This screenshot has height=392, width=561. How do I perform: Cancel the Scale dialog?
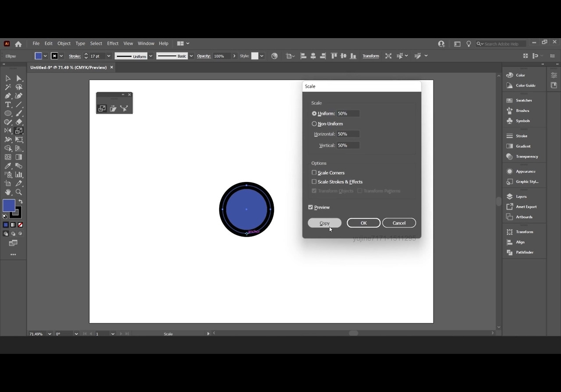(399, 223)
